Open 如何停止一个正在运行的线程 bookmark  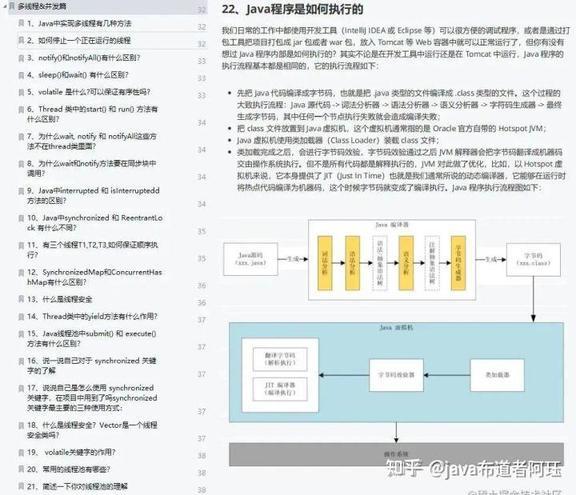click(x=79, y=40)
